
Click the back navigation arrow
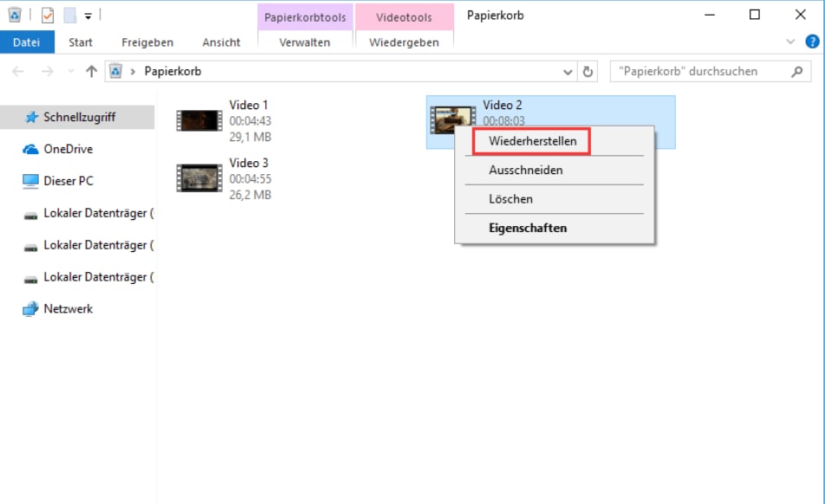(18, 71)
